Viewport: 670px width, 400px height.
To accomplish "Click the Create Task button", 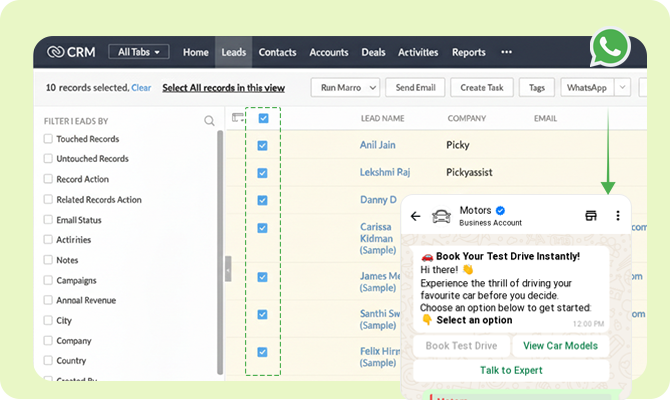I will pyautogui.click(x=482, y=88).
